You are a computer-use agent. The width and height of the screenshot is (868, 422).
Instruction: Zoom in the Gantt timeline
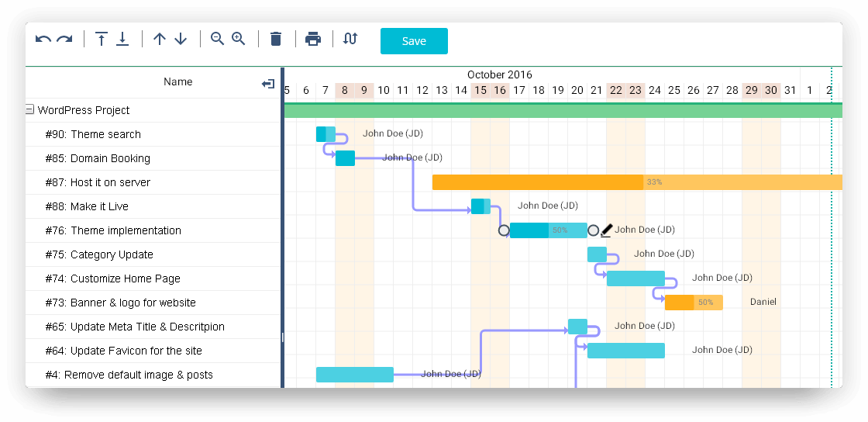click(x=239, y=38)
